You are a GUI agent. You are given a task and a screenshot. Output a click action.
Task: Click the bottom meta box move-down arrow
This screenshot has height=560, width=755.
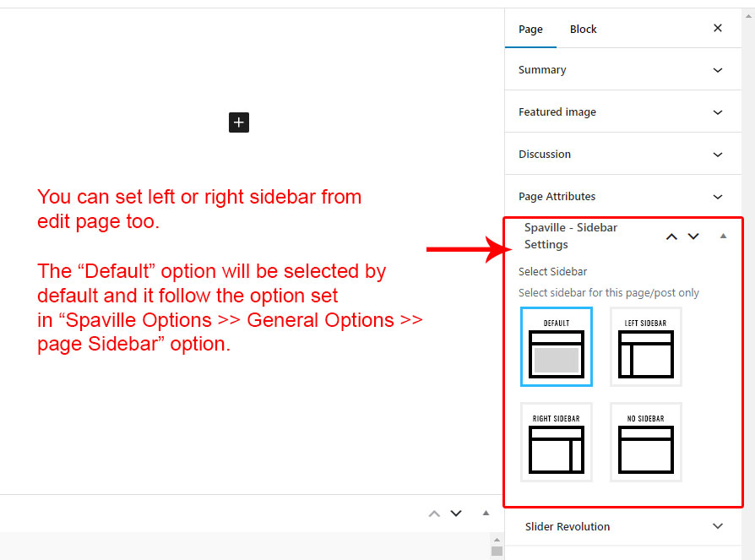456,513
